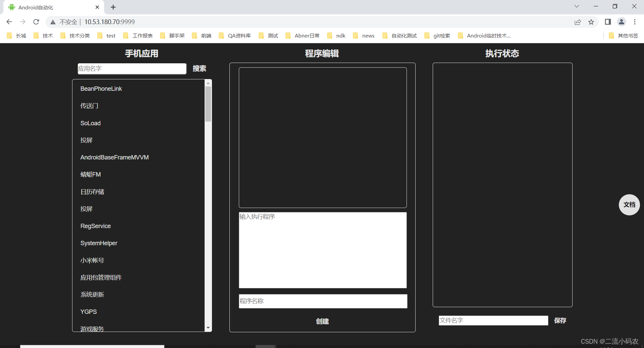Open the 测试 bookmark folder
The height and width of the screenshot is (348, 644).
[268, 36]
